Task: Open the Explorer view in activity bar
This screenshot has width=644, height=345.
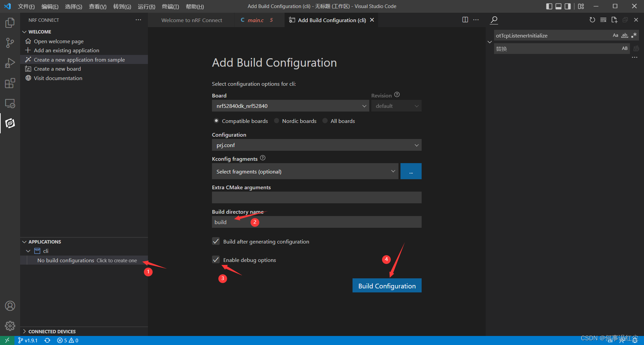Action: [10, 23]
